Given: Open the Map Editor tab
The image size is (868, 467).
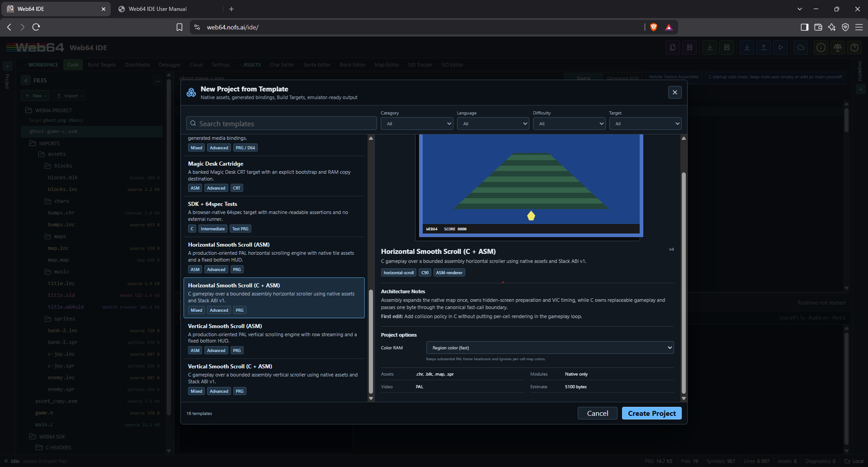Looking at the screenshot, I should coord(387,65).
